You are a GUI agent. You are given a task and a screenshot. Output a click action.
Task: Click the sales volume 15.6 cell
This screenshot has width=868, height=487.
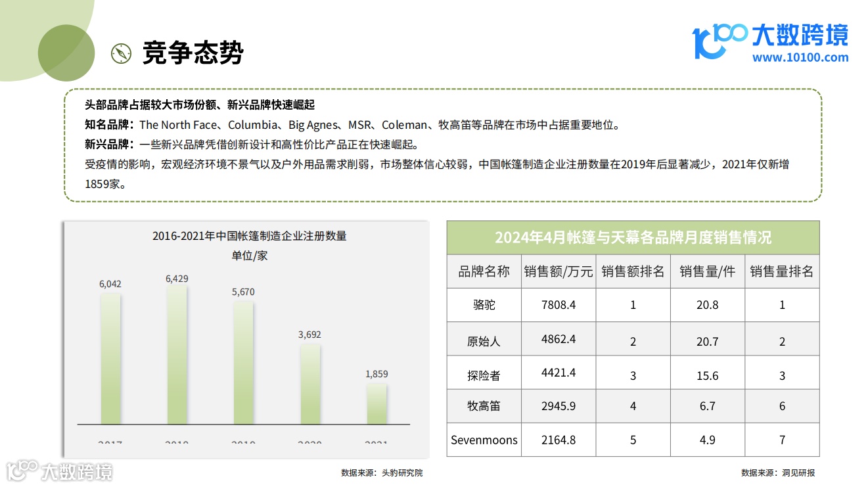click(x=708, y=373)
